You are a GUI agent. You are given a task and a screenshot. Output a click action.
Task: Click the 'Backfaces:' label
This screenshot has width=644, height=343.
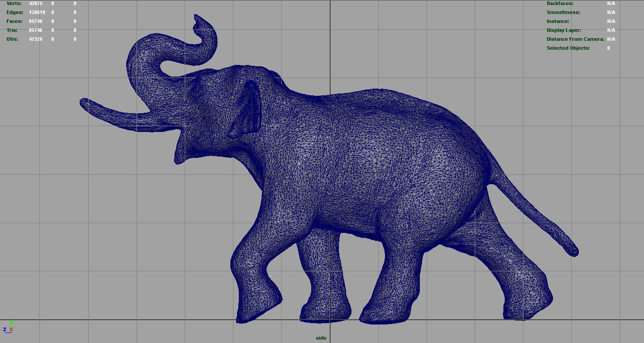[x=560, y=3]
